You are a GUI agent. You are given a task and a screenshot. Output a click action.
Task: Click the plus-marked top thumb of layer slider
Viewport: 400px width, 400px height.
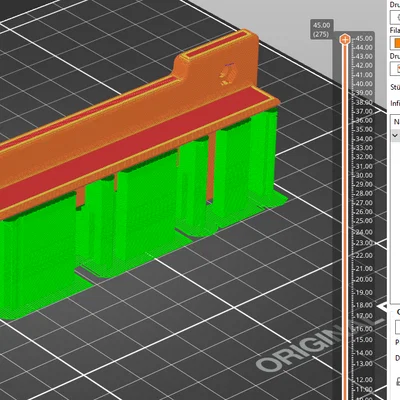click(x=345, y=40)
